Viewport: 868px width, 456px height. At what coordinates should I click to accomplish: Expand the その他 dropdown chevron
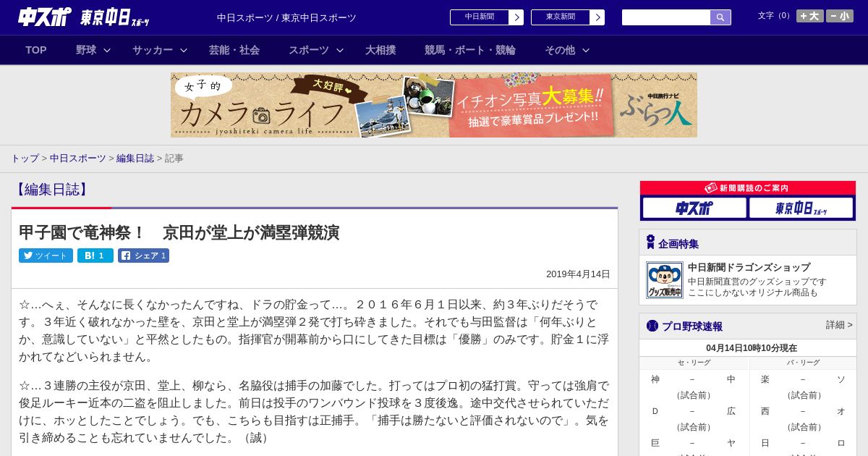pyautogui.click(x=586, y=50)
